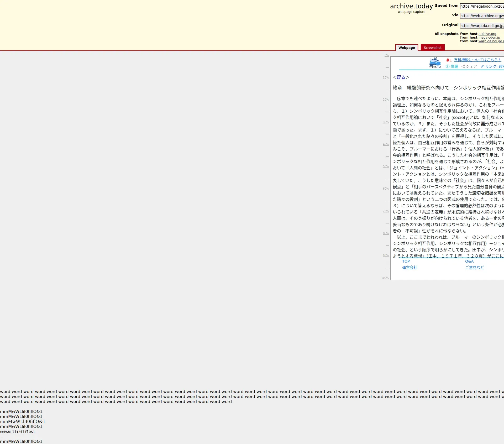Go back via the 戻る link

coord(401,77)
